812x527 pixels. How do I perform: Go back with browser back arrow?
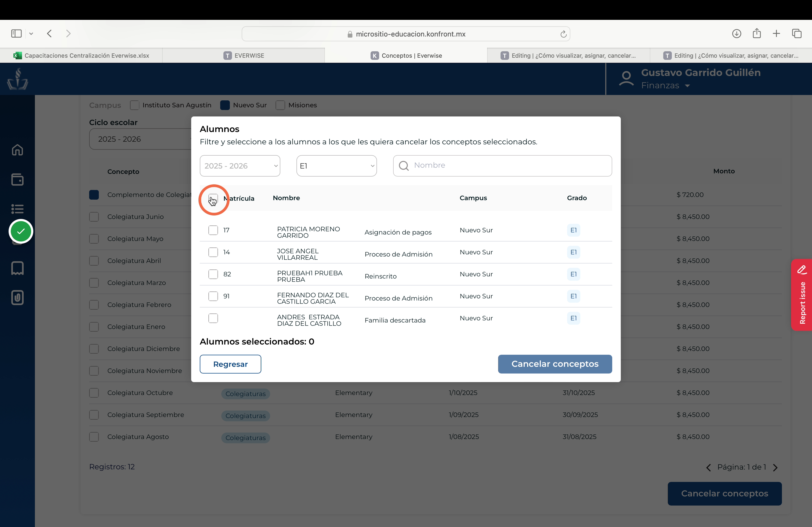click(49, 33)
